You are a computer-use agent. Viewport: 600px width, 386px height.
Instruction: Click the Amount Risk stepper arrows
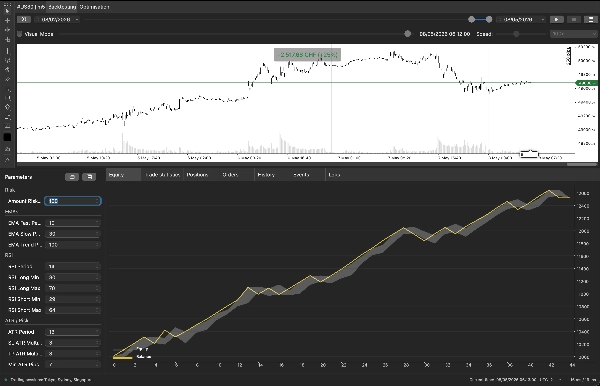[97, 201]
